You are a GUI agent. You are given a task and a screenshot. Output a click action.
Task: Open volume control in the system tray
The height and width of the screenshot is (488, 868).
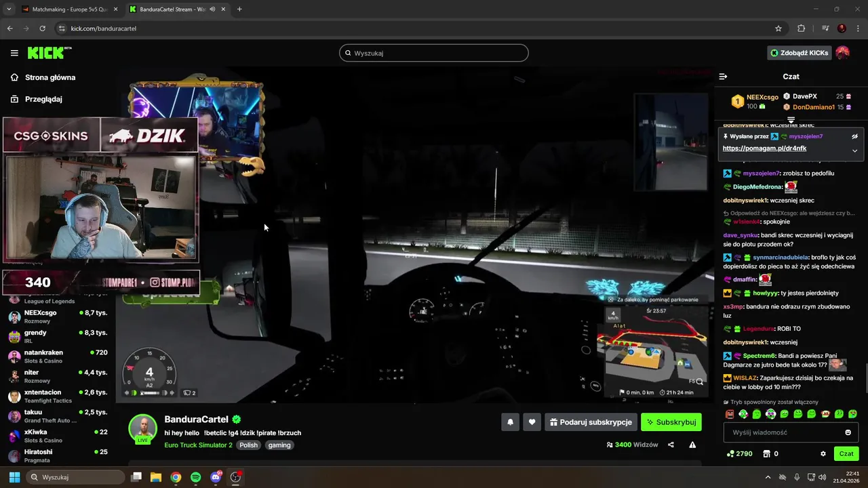(823, 477)
